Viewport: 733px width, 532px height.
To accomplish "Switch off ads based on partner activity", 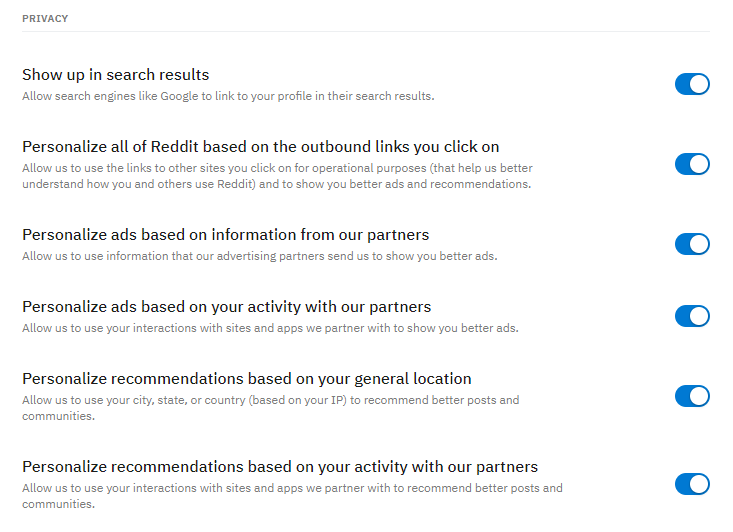I will tap(692, 316).
